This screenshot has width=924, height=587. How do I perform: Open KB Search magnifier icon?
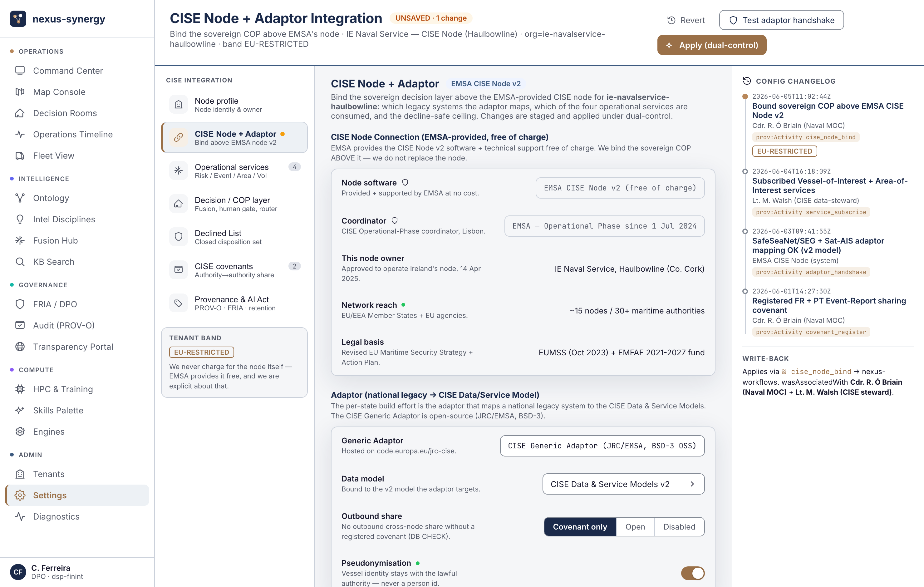pyautogui.click(x=20, y=262)
